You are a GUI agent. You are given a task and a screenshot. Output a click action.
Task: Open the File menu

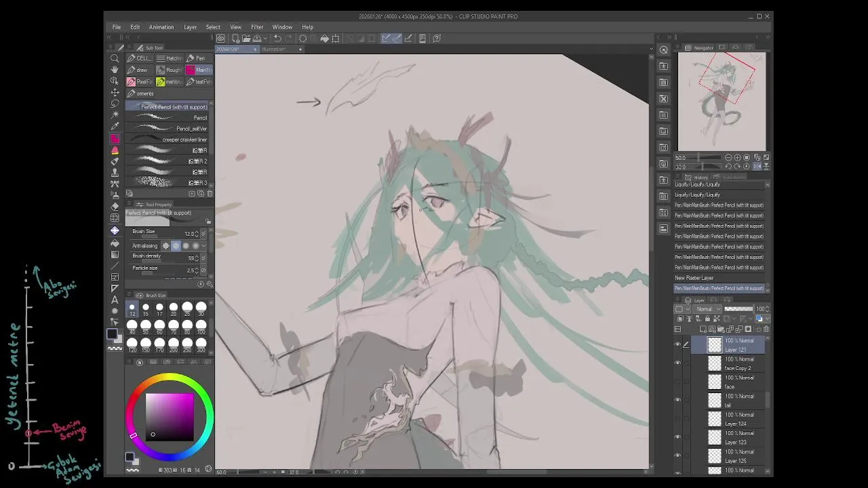pyautogui.click(x=117, y=27)
